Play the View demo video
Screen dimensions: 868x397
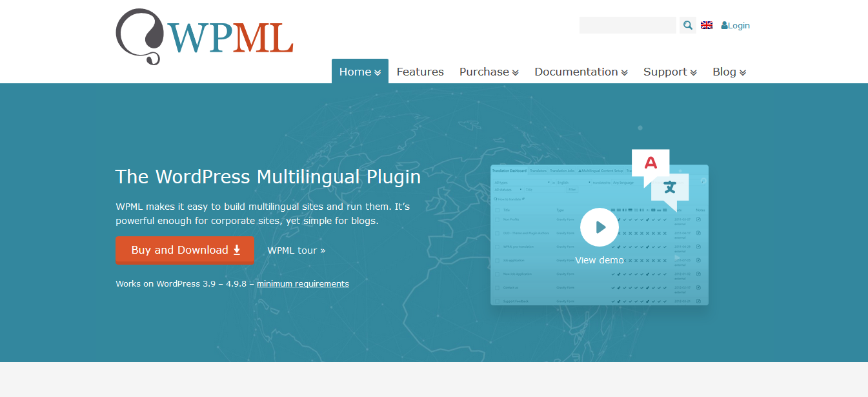click(600, 227)
